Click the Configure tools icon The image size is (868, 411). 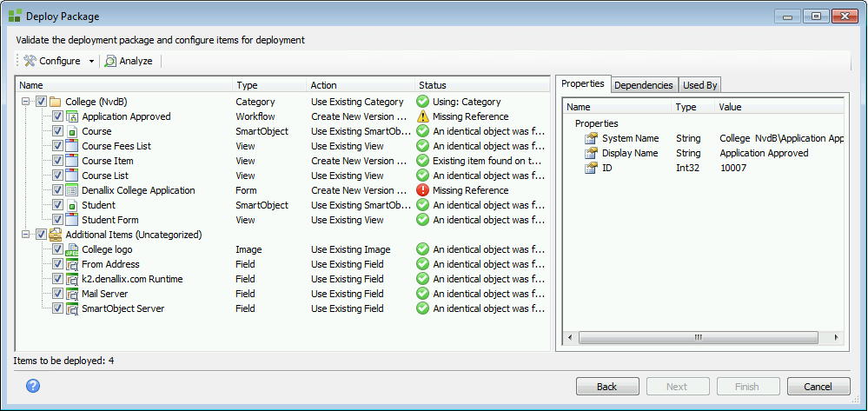(30, 61)
